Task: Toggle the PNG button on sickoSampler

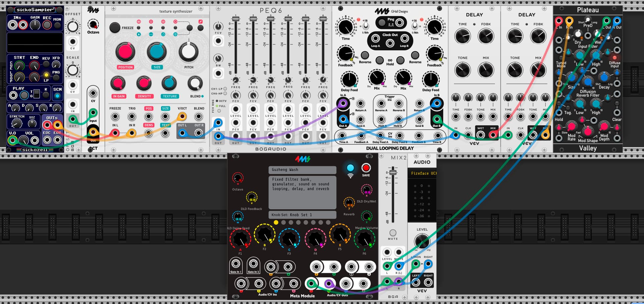Action: (x=56, y=78)
